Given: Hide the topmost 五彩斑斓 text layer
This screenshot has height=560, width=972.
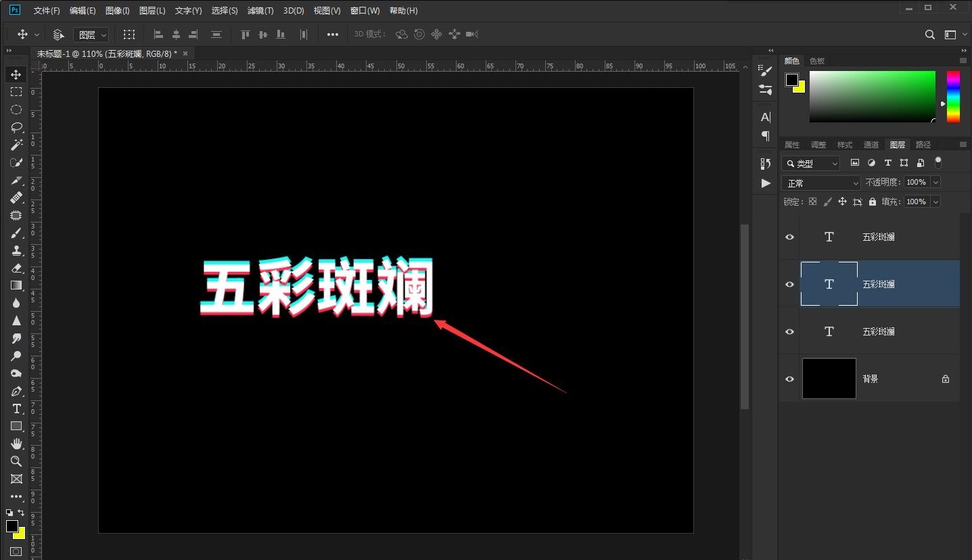Looking at the screenshot, I should coord(789,237).
